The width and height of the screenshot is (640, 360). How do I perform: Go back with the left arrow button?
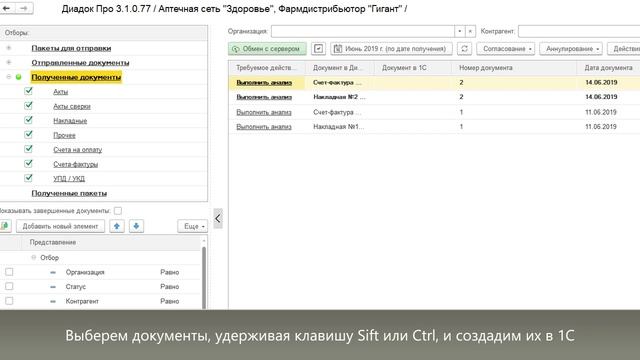click(x=7, y=8)
